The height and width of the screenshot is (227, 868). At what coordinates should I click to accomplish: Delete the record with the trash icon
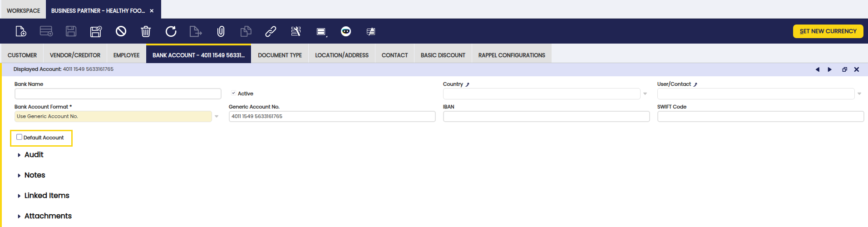point(146,31)
